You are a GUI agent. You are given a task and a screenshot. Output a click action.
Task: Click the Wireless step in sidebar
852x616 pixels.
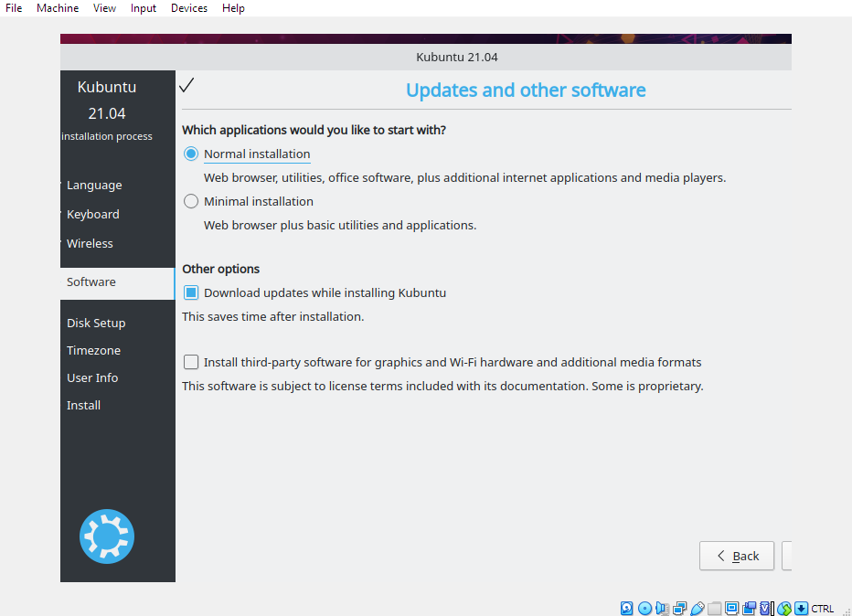(90, 243)
